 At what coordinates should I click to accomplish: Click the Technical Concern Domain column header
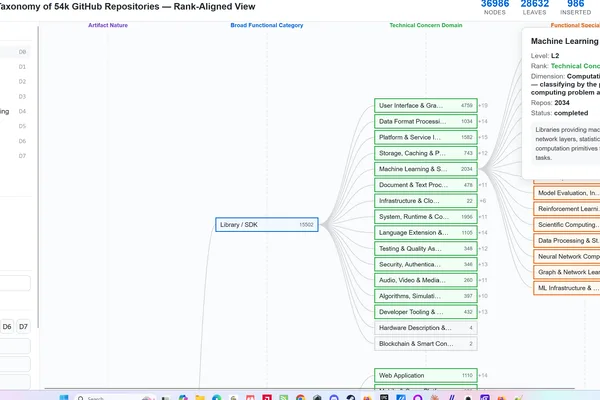click(426, 25)
